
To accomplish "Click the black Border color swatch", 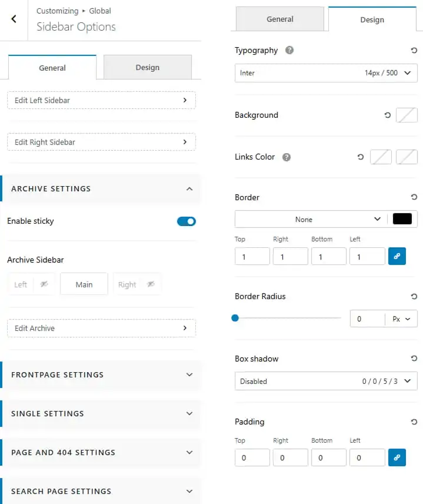I will point(402,219).
